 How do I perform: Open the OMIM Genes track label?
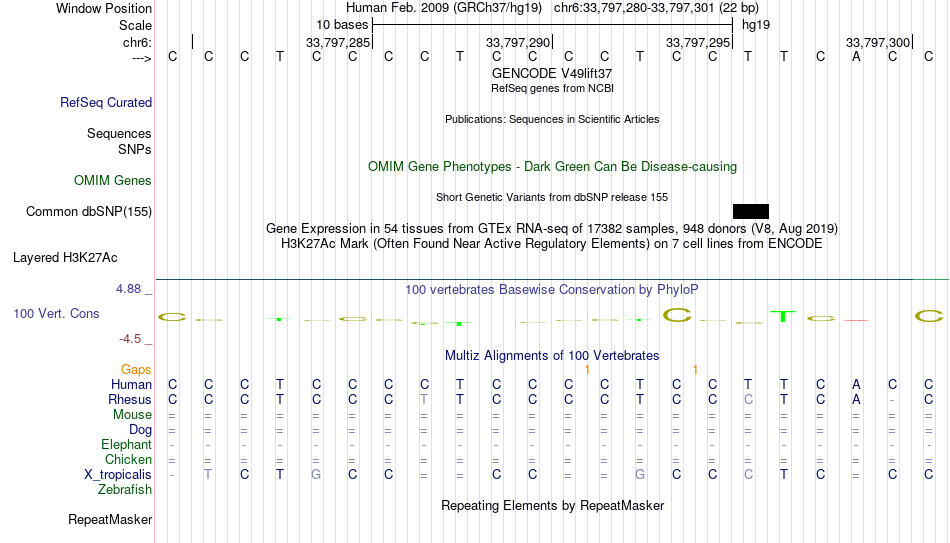(x=113, y=181)
